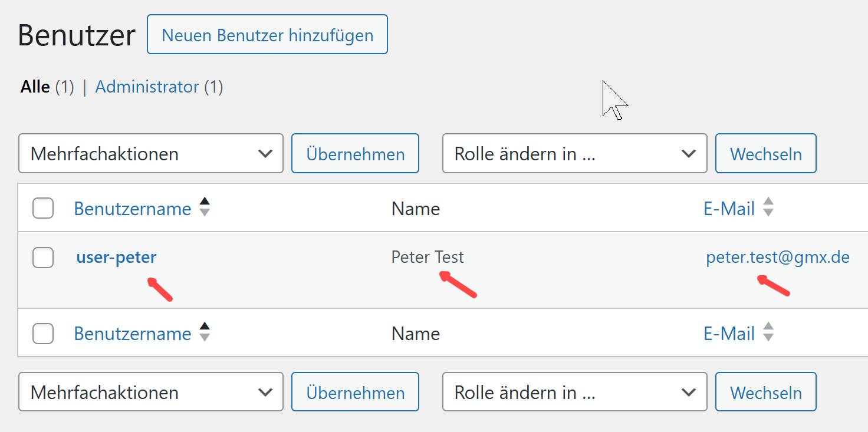This screenshot has height=432, width=868.
Task: Show the Alle users filter
Action: 35,87
